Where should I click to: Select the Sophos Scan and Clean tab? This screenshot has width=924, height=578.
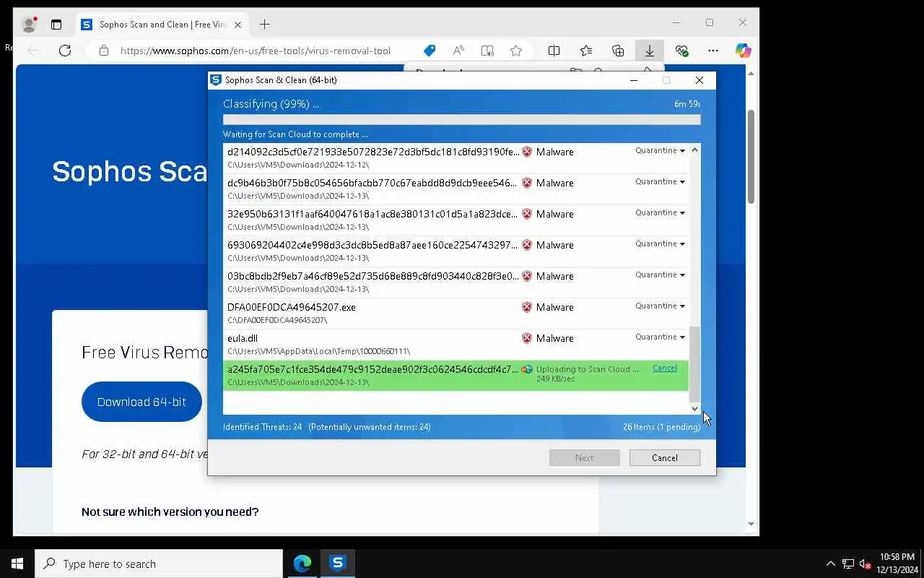click(x=162, y=25)
